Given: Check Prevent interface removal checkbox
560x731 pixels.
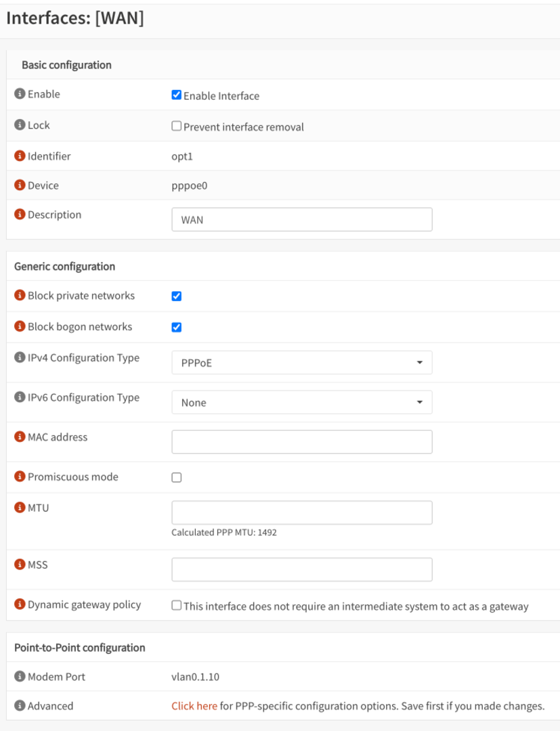Looking at the screenshot, I should click(x=177, y=127).
